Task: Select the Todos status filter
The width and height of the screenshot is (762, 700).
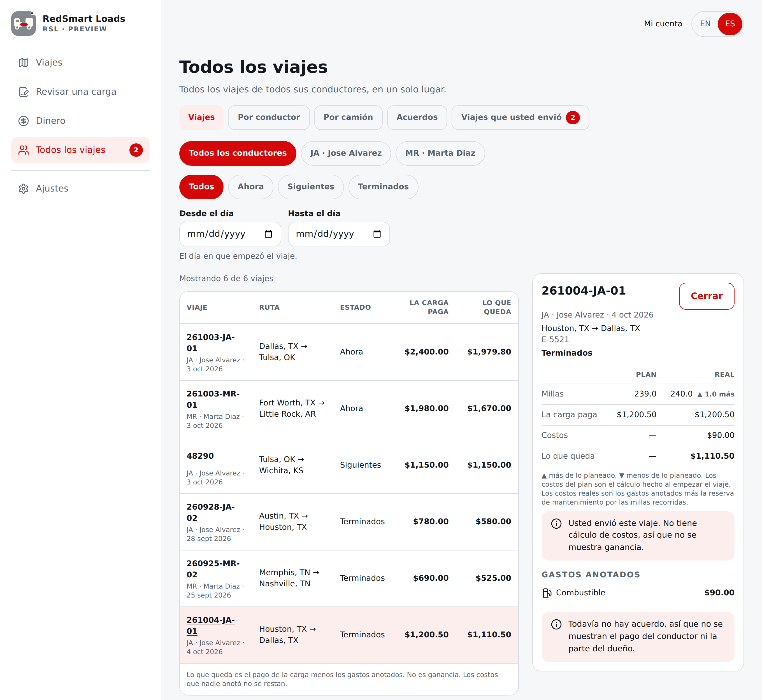Action: [201, 187]
